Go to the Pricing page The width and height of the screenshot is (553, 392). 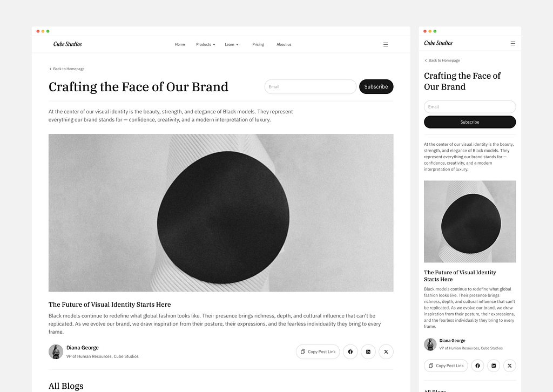pyautogui.click(x=258, y=44)
